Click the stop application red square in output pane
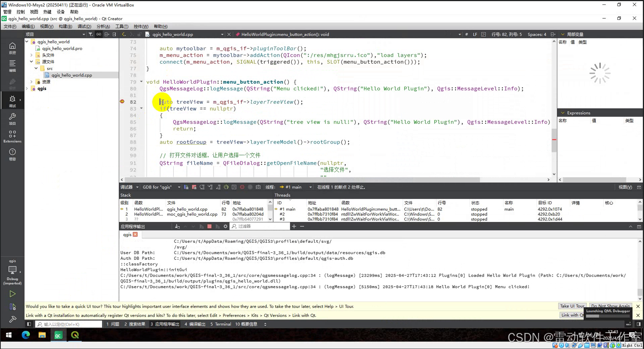 tap(210, 226)
